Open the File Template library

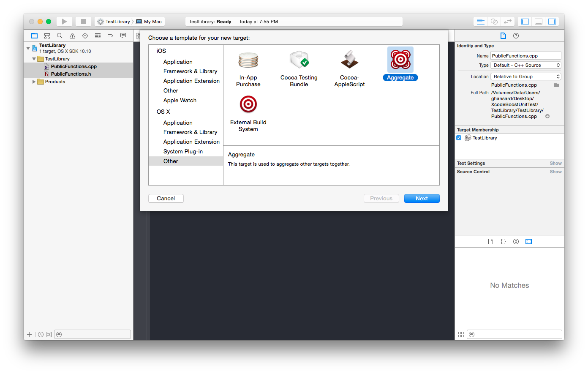[x=490, y=242]
